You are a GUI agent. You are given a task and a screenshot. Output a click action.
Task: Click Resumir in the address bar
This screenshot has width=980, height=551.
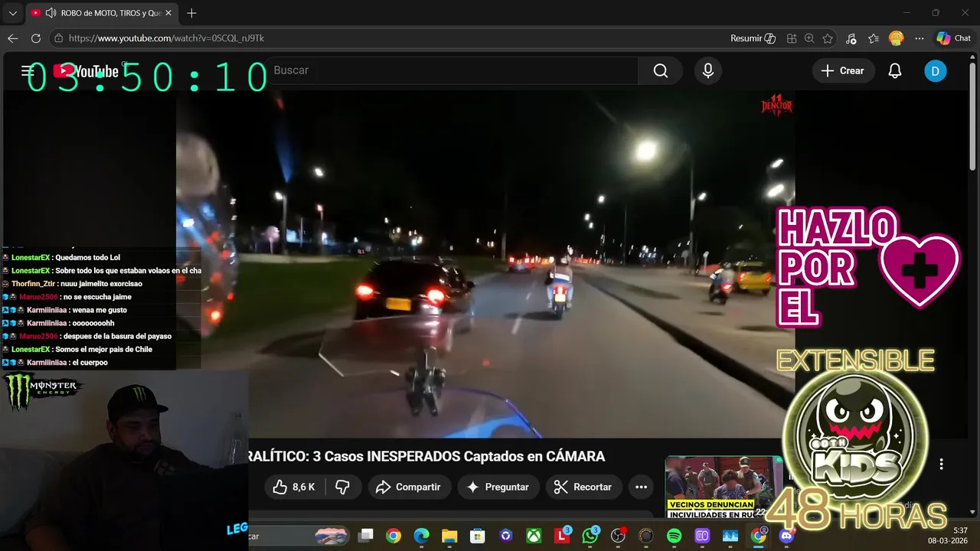(753, 38)
